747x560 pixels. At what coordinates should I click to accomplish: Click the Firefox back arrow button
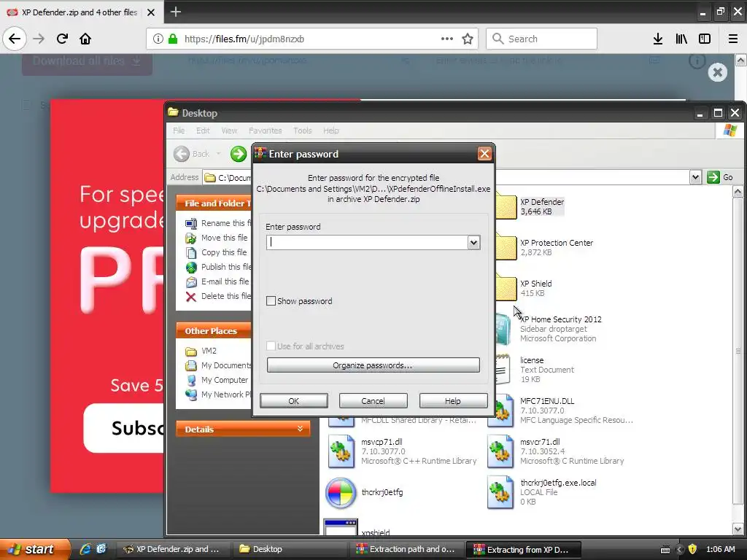15,39
